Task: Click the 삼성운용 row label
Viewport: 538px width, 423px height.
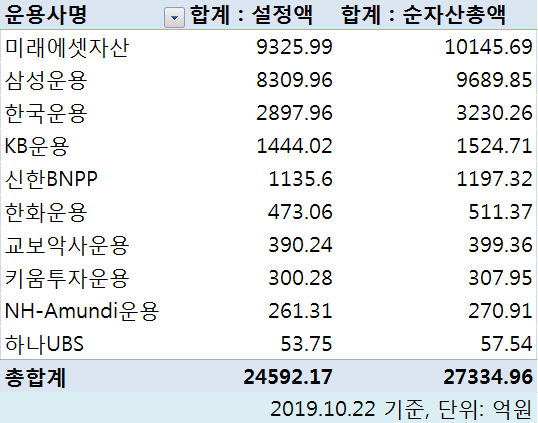Action: pyautogui.click(x=46, y=80)
